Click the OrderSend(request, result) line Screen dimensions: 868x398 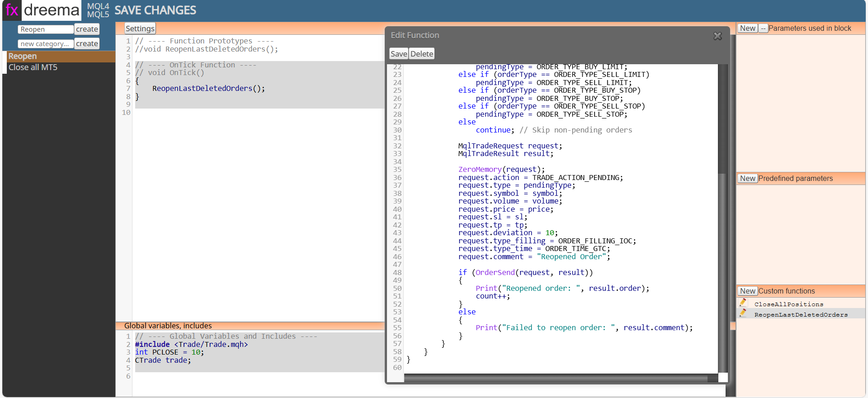pos(525,272)
